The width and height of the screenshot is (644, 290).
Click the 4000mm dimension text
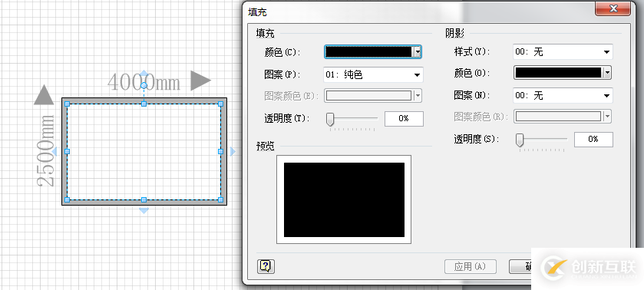(144, 82)
